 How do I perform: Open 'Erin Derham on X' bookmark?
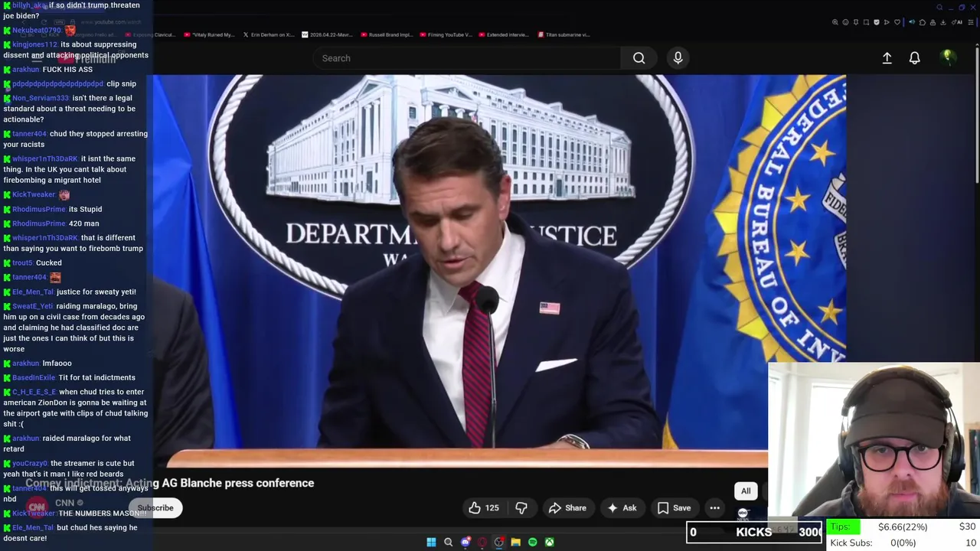point(268,34)
